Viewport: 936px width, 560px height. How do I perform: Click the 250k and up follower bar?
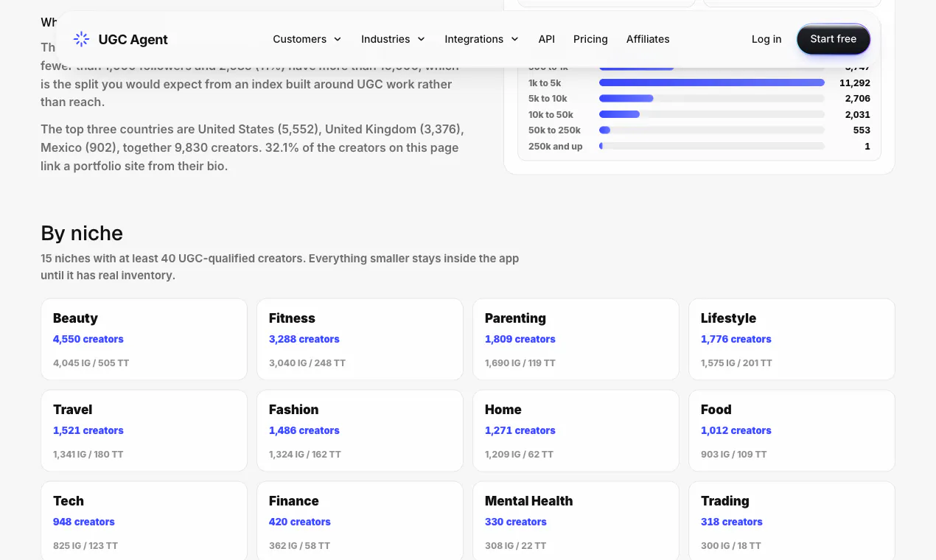pyautogui.click(x=712, y=146)
